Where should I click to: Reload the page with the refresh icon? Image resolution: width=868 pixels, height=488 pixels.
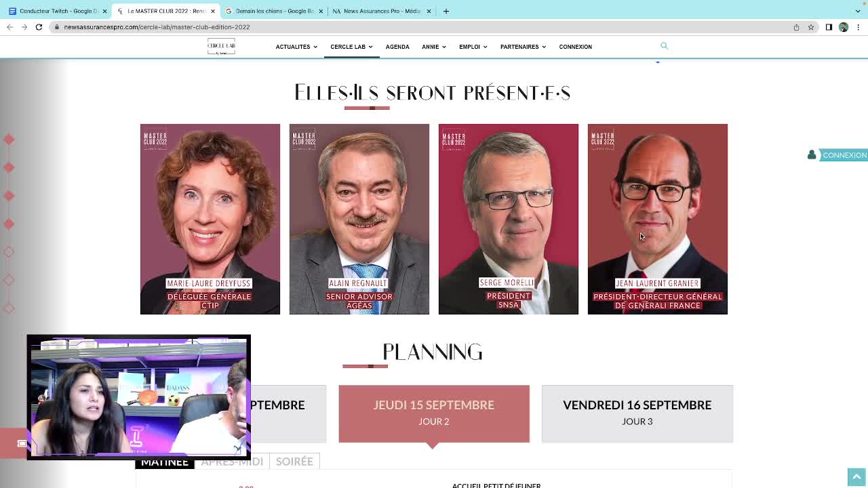(x=39, y=27)
